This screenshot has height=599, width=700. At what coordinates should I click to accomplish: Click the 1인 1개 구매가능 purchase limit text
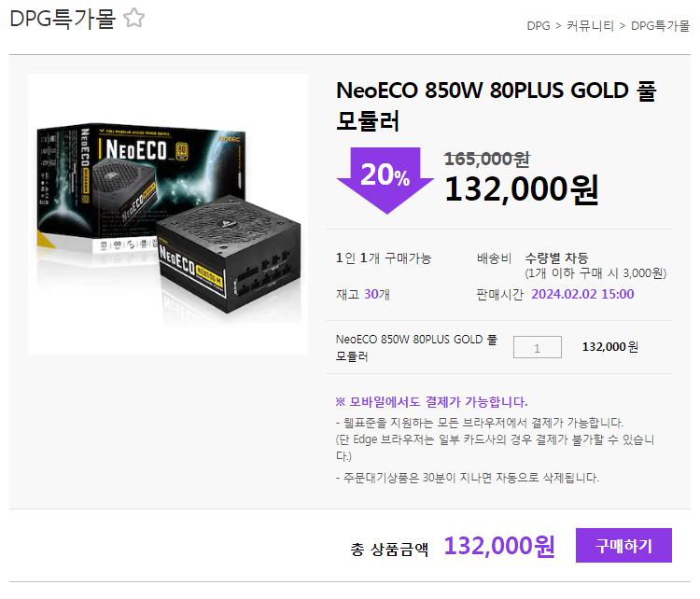pyautogui.click(x=384, y=258)
